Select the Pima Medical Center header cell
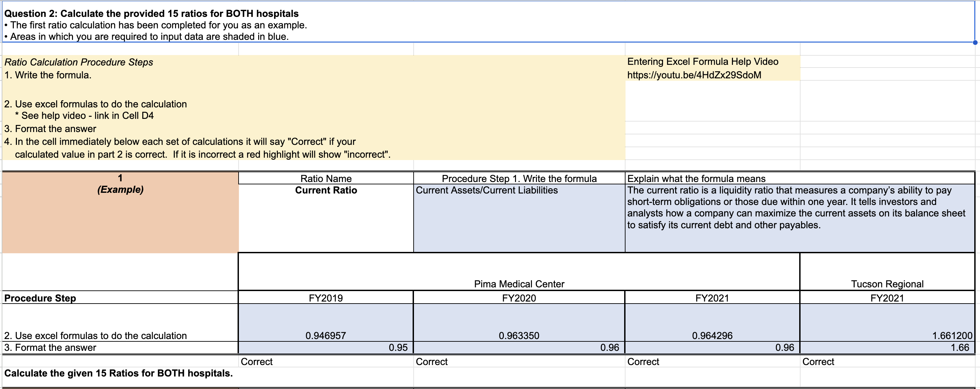This screenshot has height=389, width=980. click(519, 284)
